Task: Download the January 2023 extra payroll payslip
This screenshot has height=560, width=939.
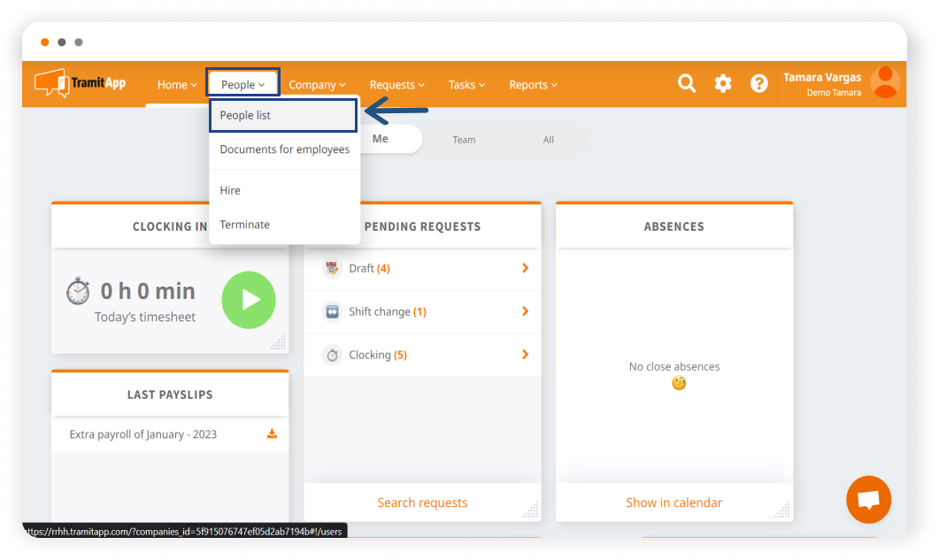Action: (272, 434)
